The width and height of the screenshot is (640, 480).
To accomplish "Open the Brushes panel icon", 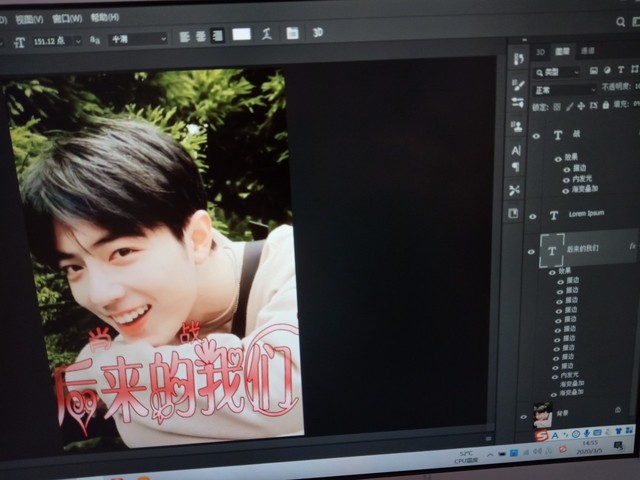I will [518, 85].
